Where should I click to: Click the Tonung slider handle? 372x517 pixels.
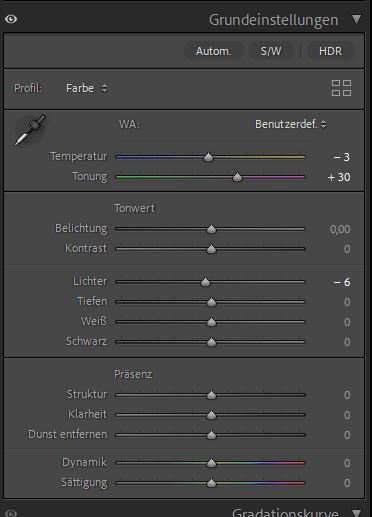click(x=237, y=177)
